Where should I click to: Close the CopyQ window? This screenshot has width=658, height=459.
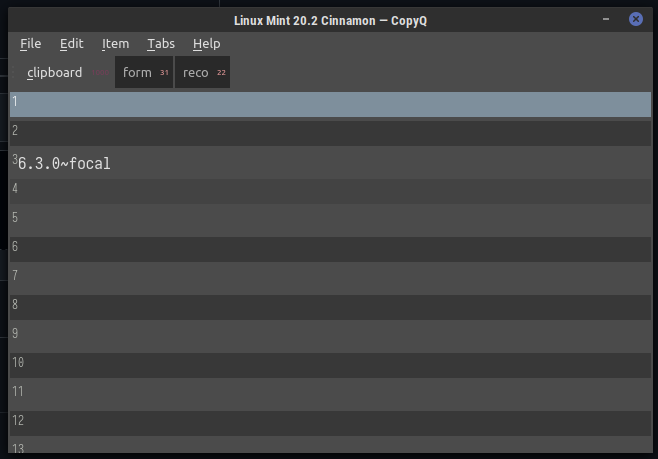636,19
